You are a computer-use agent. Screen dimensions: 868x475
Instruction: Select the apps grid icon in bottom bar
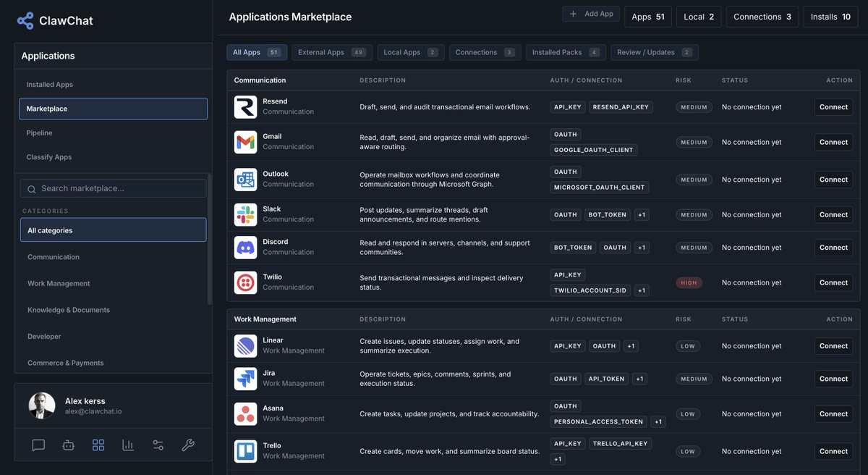[x=98, y=445]
